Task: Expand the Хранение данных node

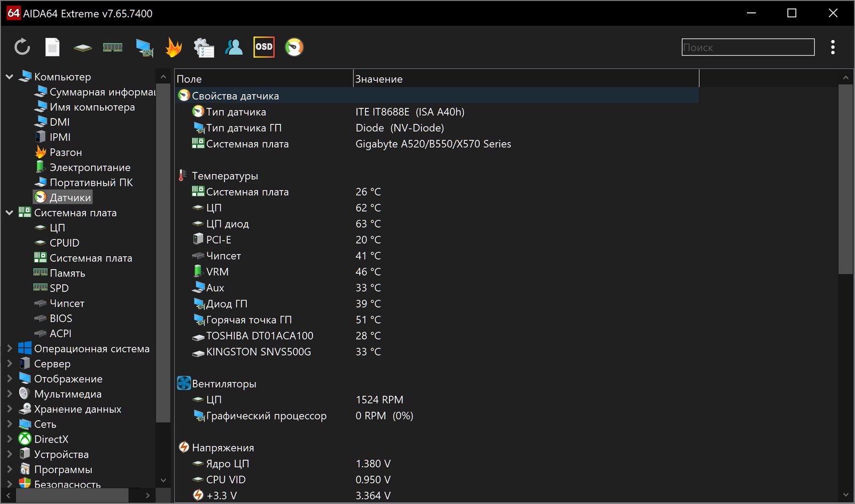Action: coord(9,409)
